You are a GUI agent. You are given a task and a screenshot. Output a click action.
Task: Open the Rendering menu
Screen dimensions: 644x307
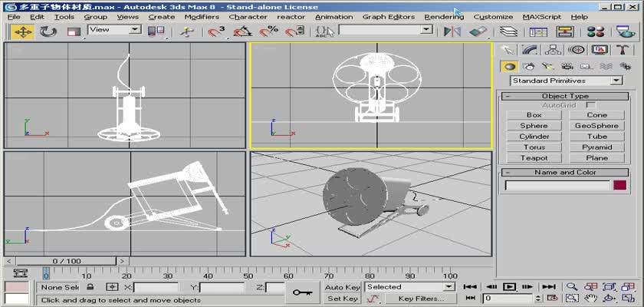(x=444, y=16)
